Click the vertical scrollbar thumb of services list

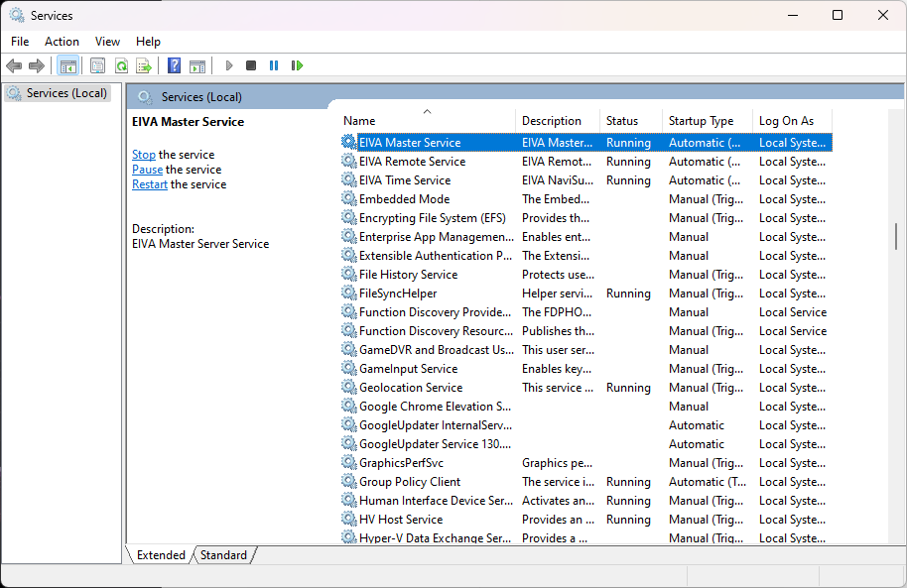point(896,236)
